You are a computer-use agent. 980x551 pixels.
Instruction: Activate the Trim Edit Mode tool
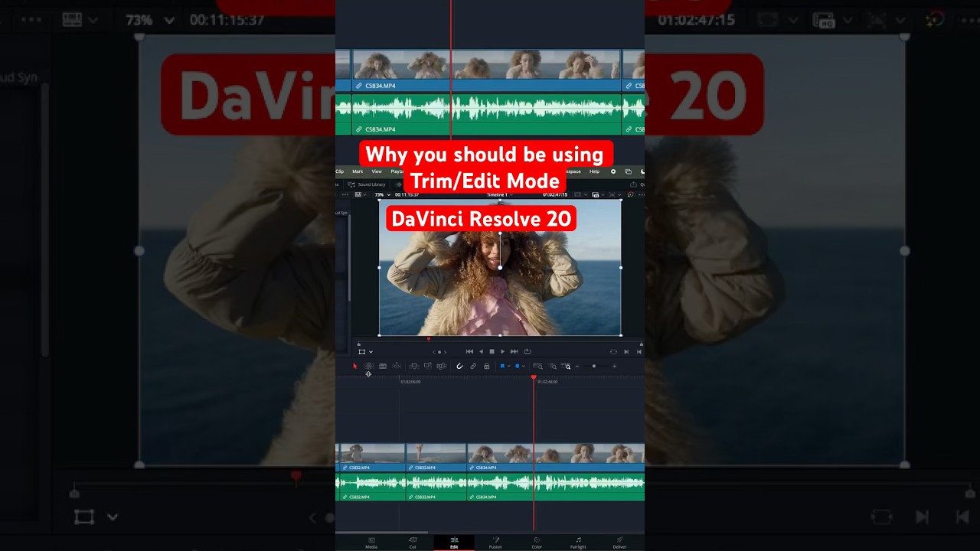tap(369, 366)
